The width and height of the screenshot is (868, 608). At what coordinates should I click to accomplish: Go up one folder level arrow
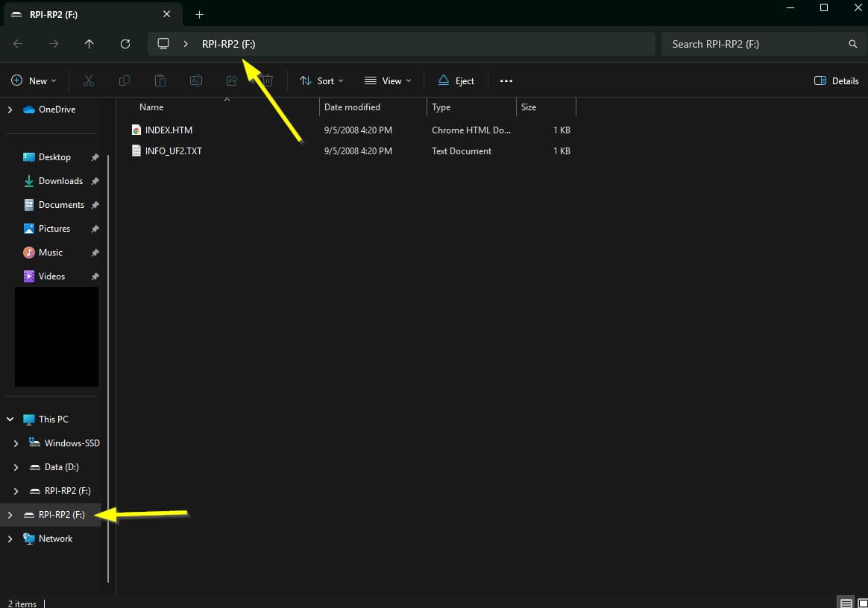pyautogui.click(x=89, y=44)
